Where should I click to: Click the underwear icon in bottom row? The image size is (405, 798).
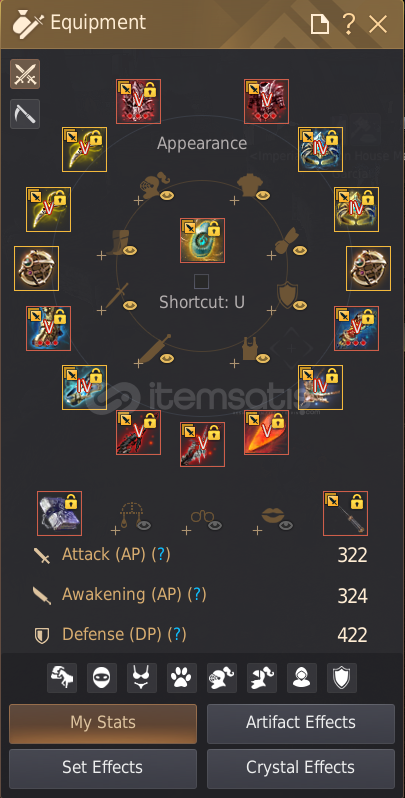pos(142,678)
